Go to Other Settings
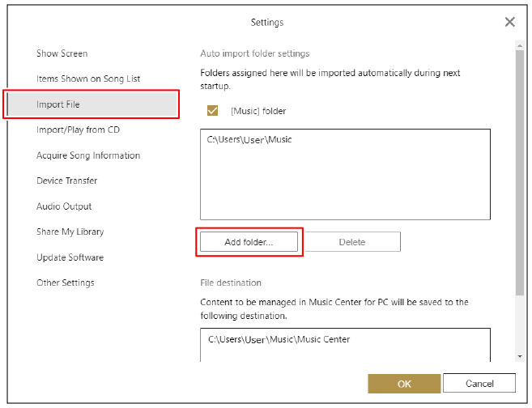Image resolution: width=532 pixels, height=408 pixels. click(x=65, y=283)
